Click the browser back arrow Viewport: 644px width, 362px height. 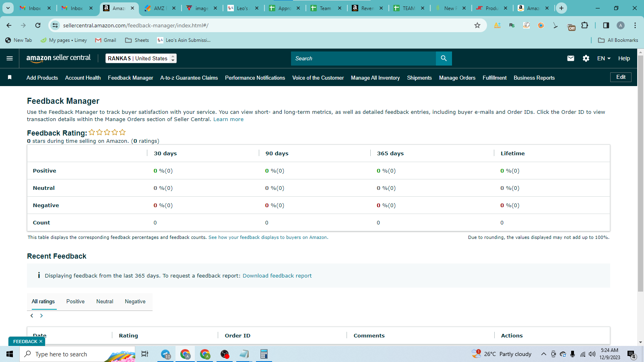coord(9,25)
